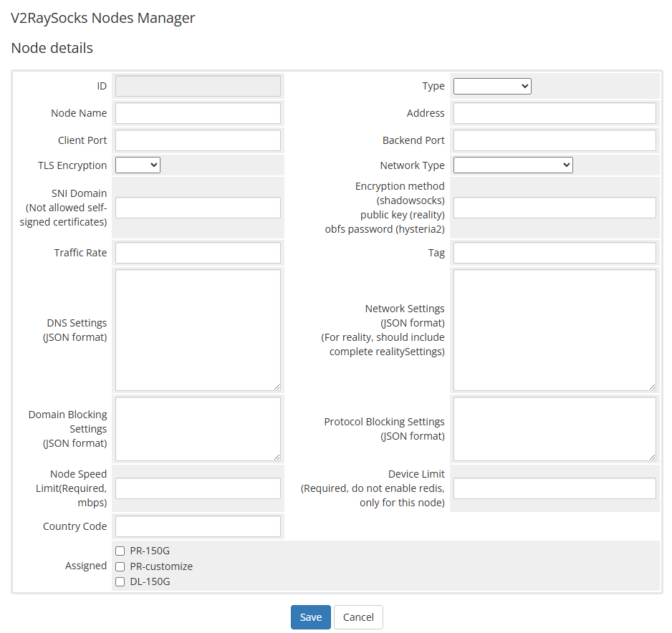Screen dimensions: 672x633
Task: Expand the TLS Encryption dropdown
Action: (138, 165)
